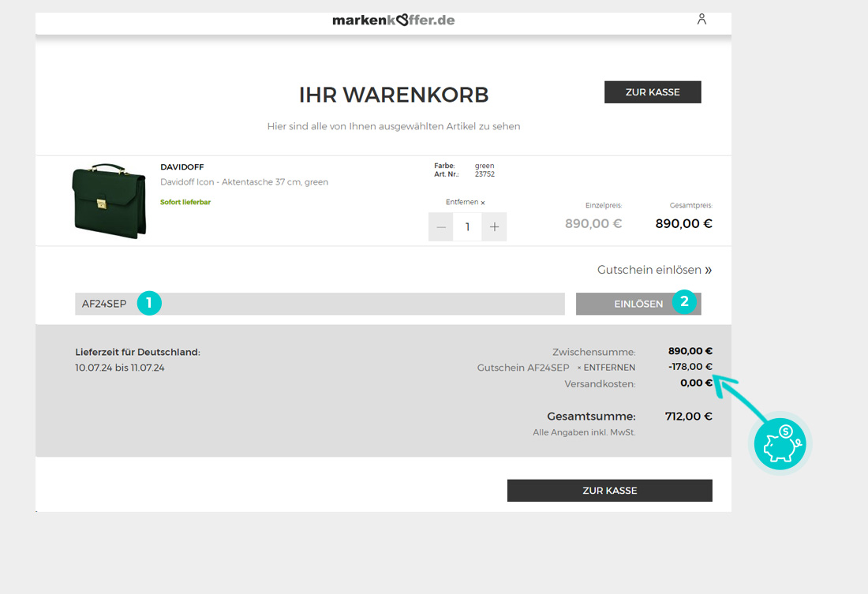The width and height of the screenshot is (868, 594).
Task: Open the green Davidoff briefcase thumbnail
Action: 109,201
